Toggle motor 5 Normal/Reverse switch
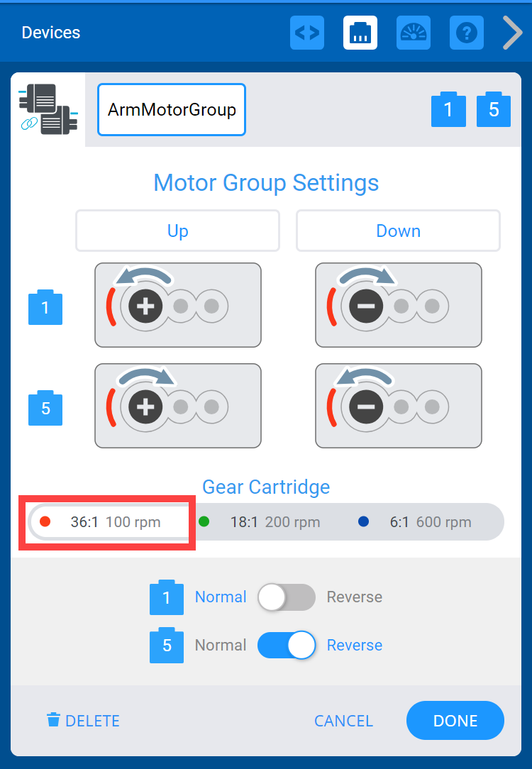 point(286,646)
